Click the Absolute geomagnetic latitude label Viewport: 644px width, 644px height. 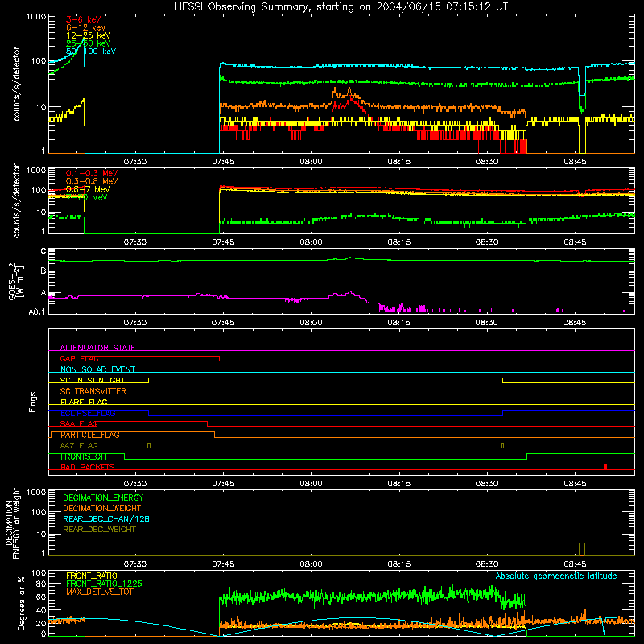click(x=556, y=576)
